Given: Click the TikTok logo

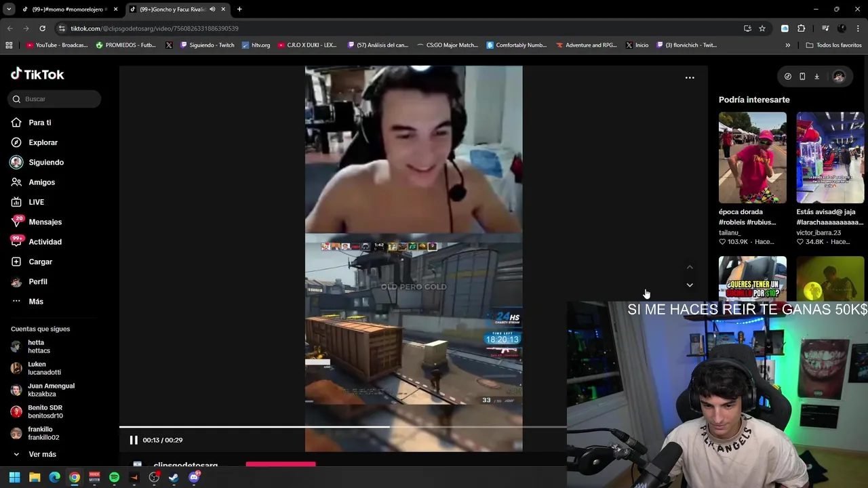Looking at the screenshot, I should pyautogui.click(x=37, y=74).
